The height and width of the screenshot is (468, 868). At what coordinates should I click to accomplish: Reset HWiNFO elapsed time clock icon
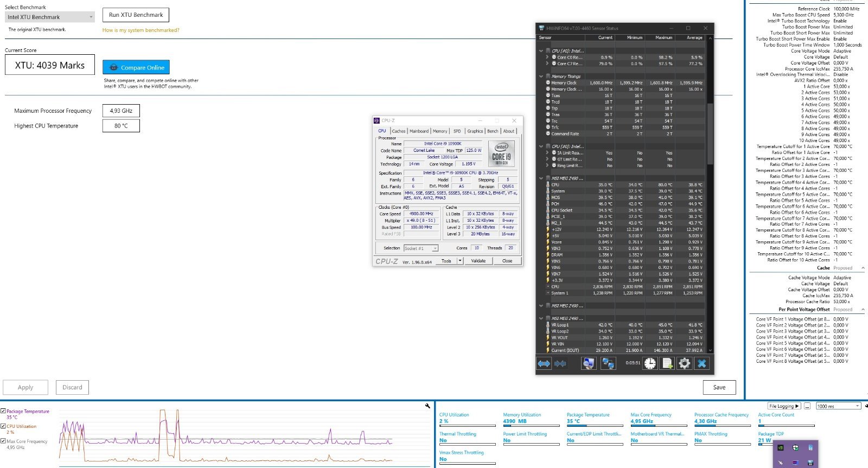pos(650,363)
